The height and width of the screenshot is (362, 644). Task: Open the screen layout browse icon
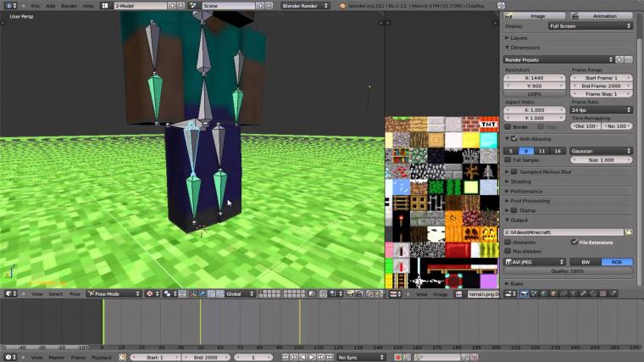pyautogui.click(x=105, y=6)
